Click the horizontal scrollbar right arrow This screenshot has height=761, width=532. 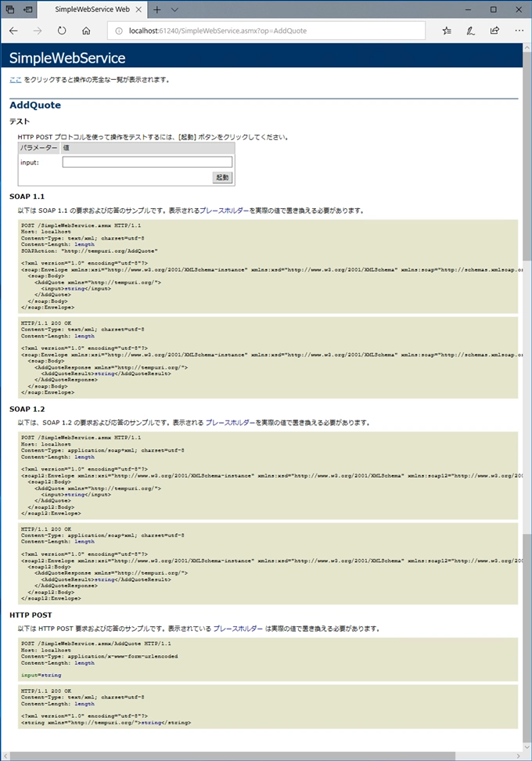click(x=519, y=756)
